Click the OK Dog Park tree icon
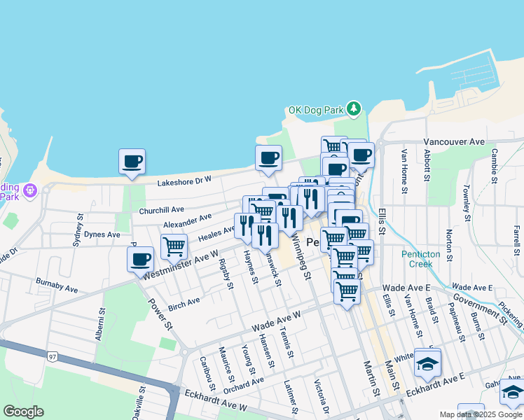The height and width of the screenshot is (420, 524). point(355,109)
